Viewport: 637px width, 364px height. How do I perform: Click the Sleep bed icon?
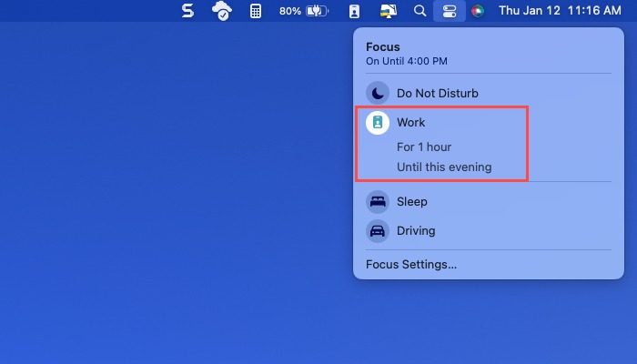click(378, 201)
